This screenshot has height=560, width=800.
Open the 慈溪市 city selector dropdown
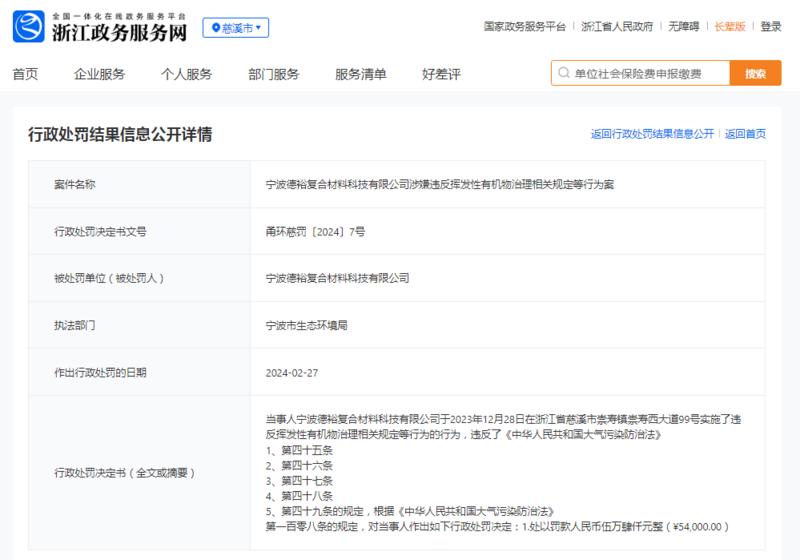(236, 28)
